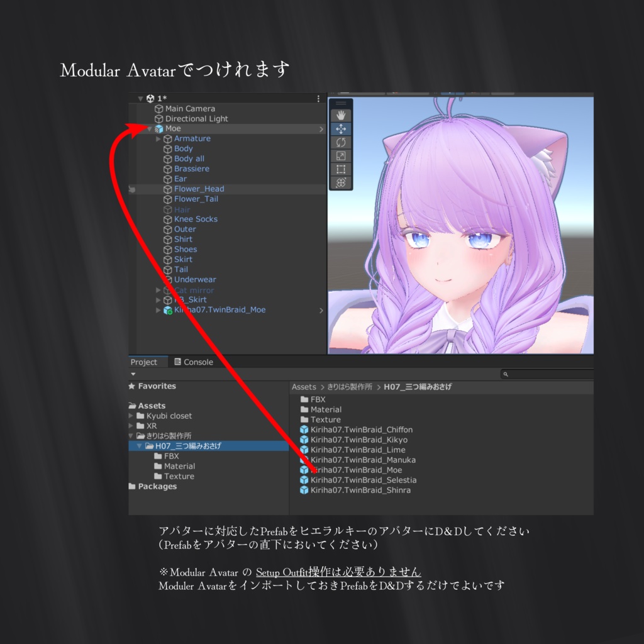Screen dimensions: 644x644
Task: Select the Body all object
Action: 189,158
